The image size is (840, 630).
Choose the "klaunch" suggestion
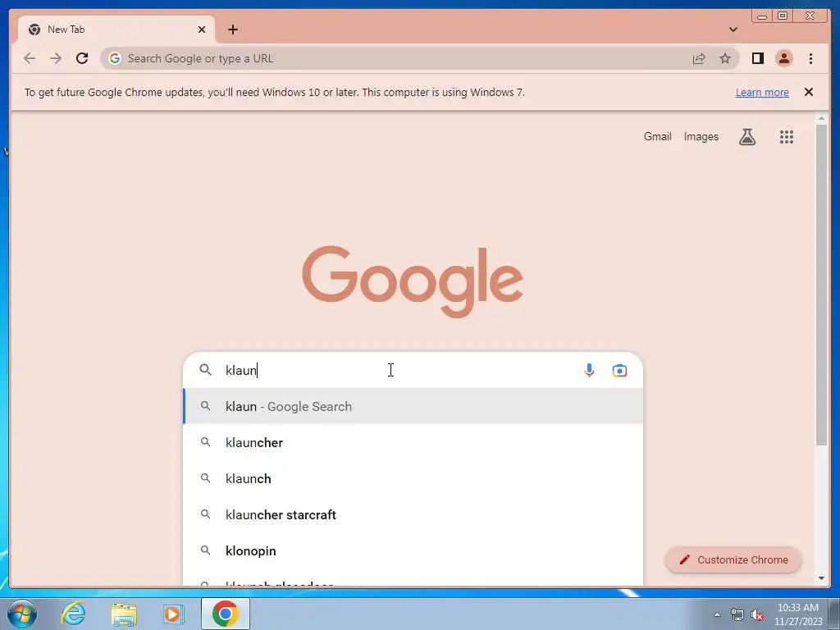click(x=413, y=478)
